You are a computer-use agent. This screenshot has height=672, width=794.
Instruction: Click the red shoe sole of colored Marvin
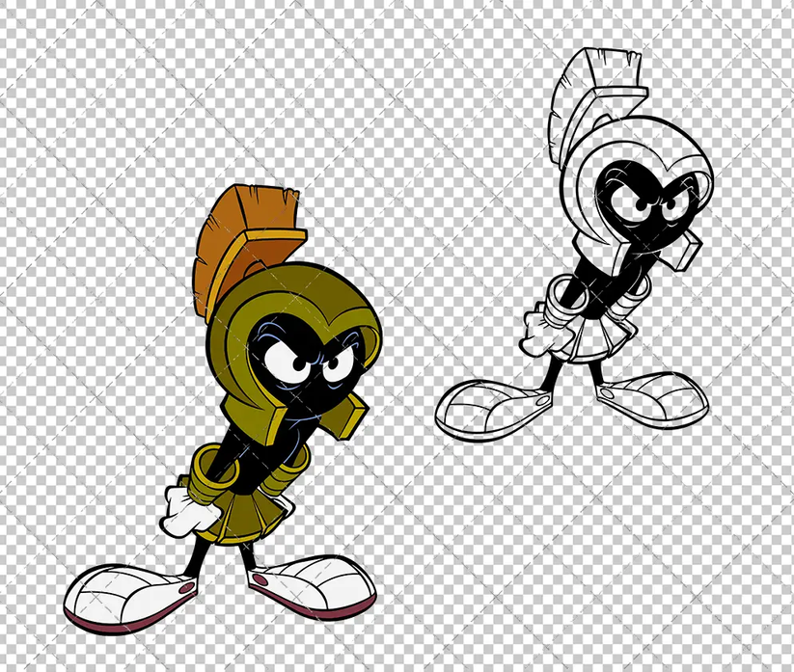point(125,622)
